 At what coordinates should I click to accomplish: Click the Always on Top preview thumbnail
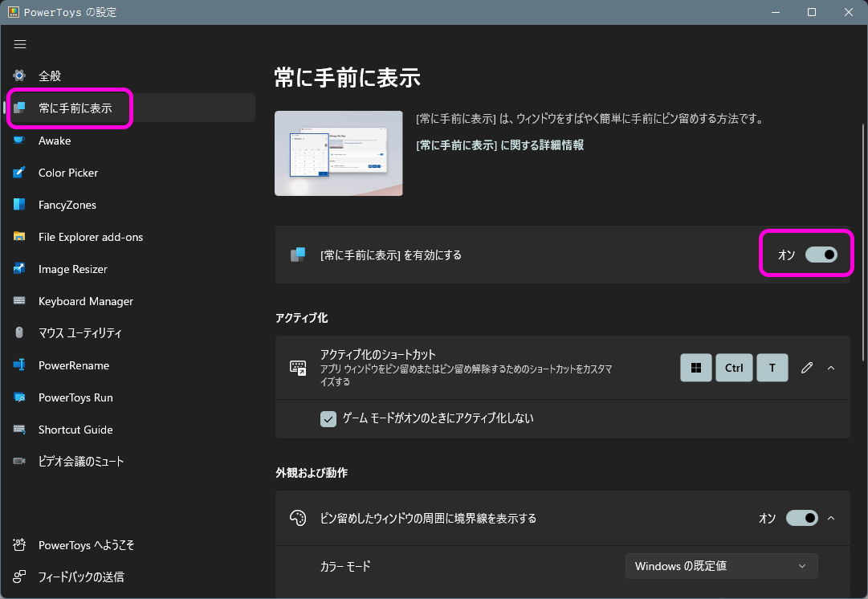pyautogui.click(x=339, y=153)
